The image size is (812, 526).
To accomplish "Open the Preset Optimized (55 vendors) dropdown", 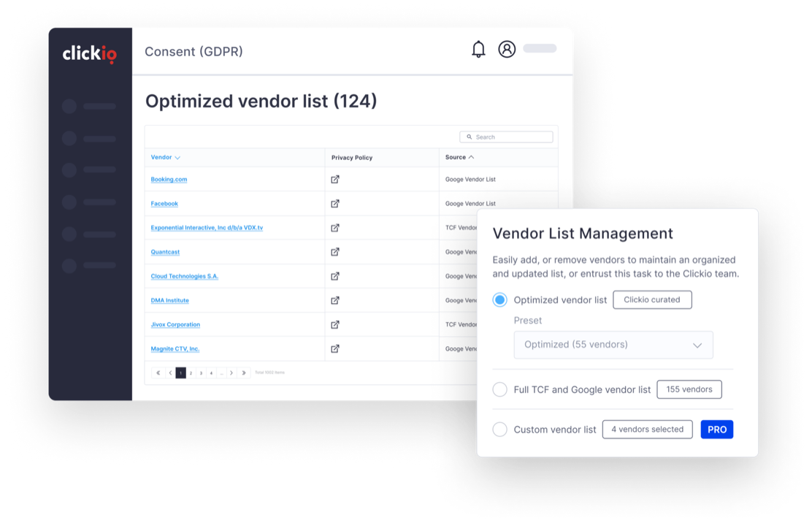I will point(613,345).
